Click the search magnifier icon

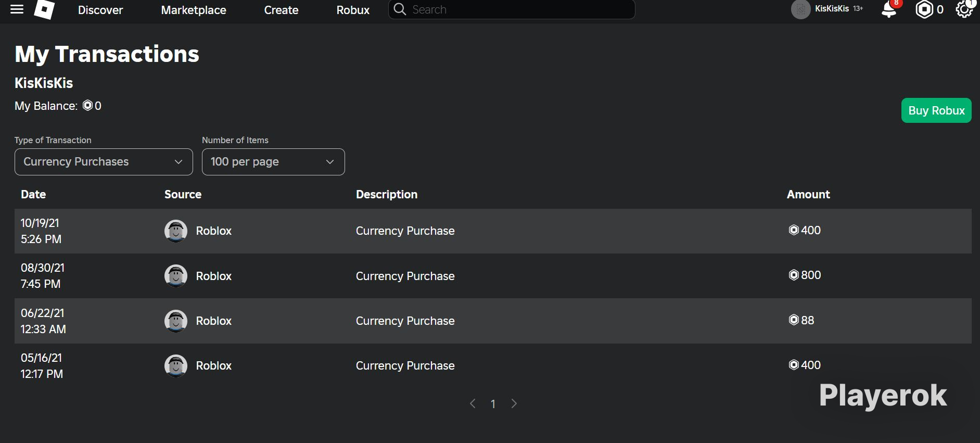tap(400, 9)
